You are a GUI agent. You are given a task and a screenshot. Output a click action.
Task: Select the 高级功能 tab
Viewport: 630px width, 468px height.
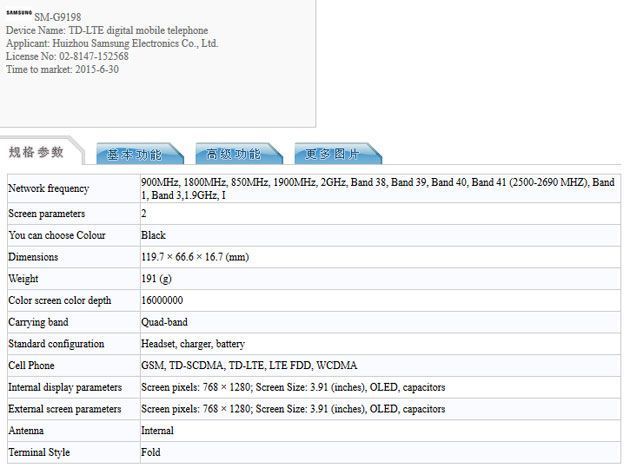(x=233, y=154)
